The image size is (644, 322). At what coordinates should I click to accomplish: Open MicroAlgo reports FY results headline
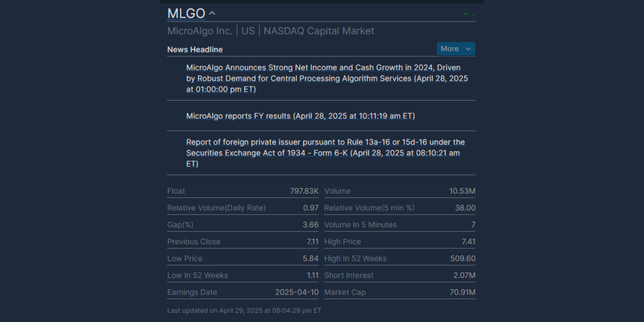300,116
